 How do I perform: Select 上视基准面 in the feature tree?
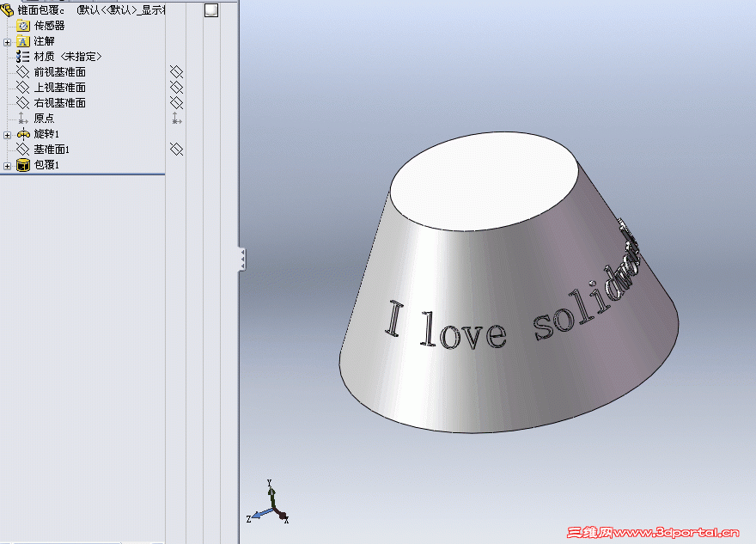click(x=58, y=87)
